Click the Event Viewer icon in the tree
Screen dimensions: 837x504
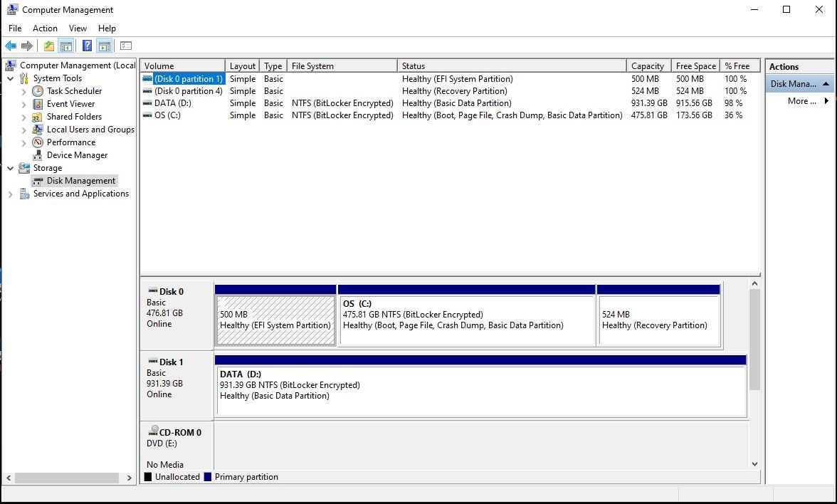[37, 104]
